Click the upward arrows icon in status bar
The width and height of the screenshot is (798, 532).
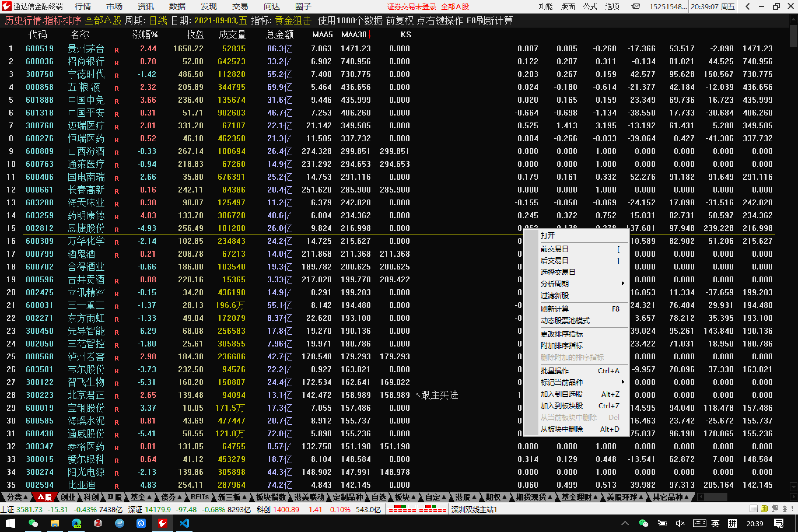tap(785, 509)
